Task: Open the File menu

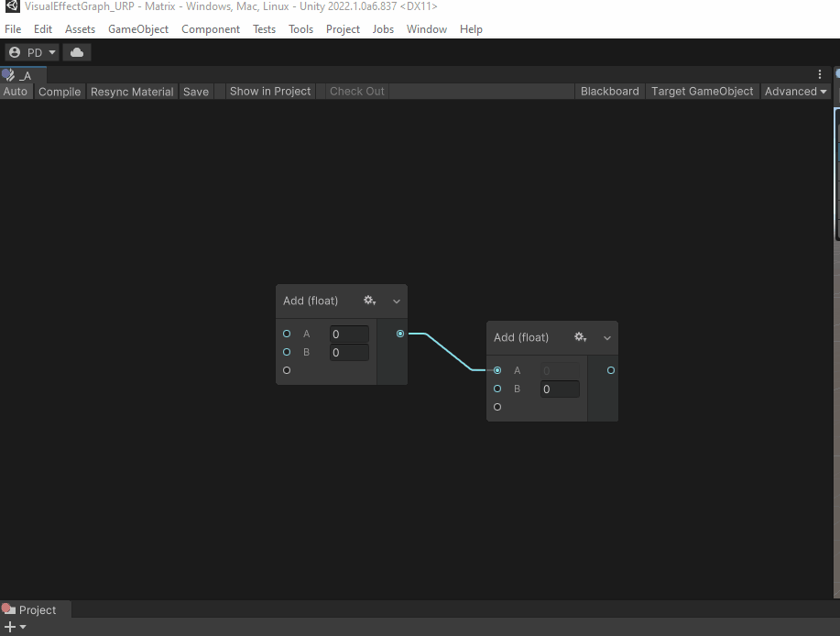Action: point(13,29)
